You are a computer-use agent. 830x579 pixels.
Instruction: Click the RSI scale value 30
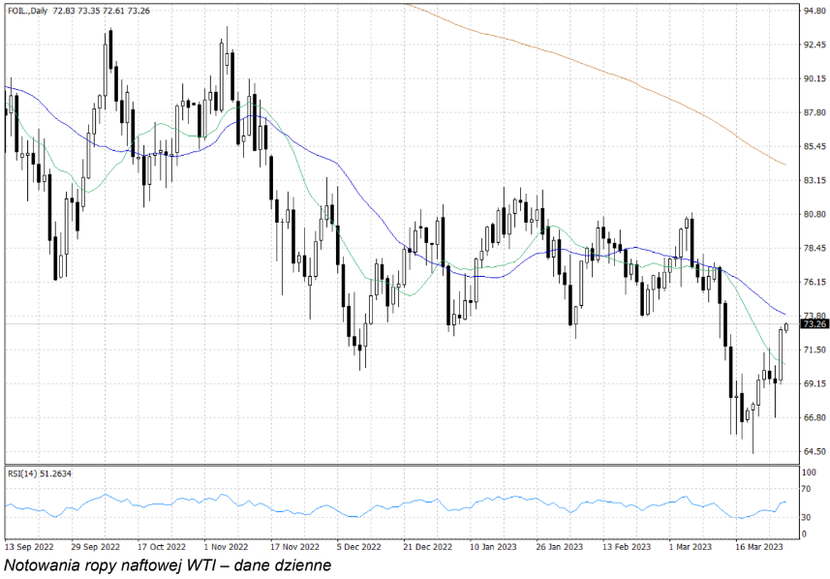pos(806,517)
